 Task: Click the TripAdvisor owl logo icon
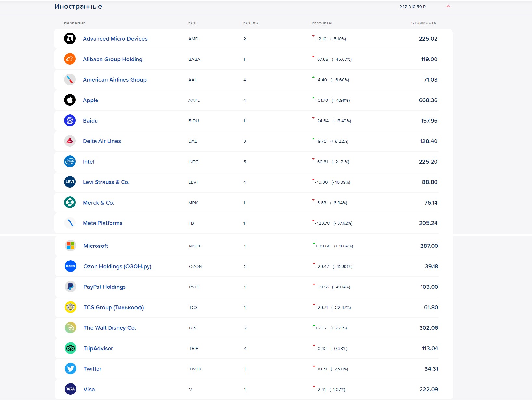pyautogui.click(x=71, y=348)
